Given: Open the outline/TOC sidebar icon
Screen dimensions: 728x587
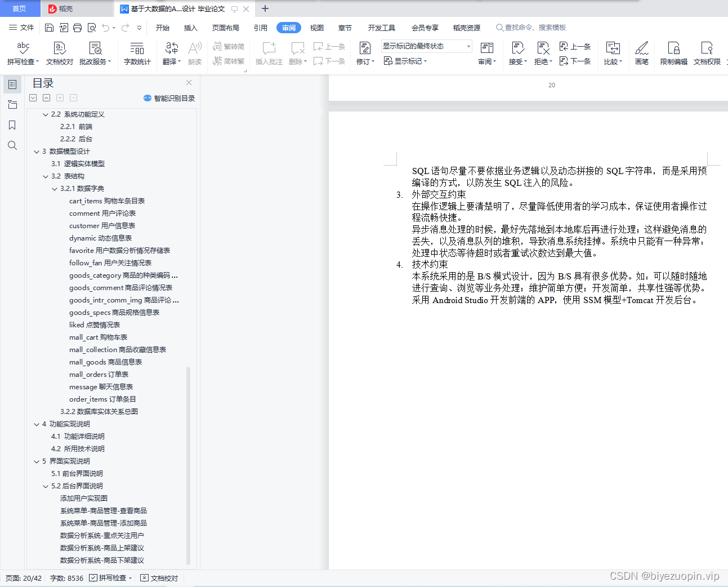Looking at the screenshot, I should click(x=12, y=85).
